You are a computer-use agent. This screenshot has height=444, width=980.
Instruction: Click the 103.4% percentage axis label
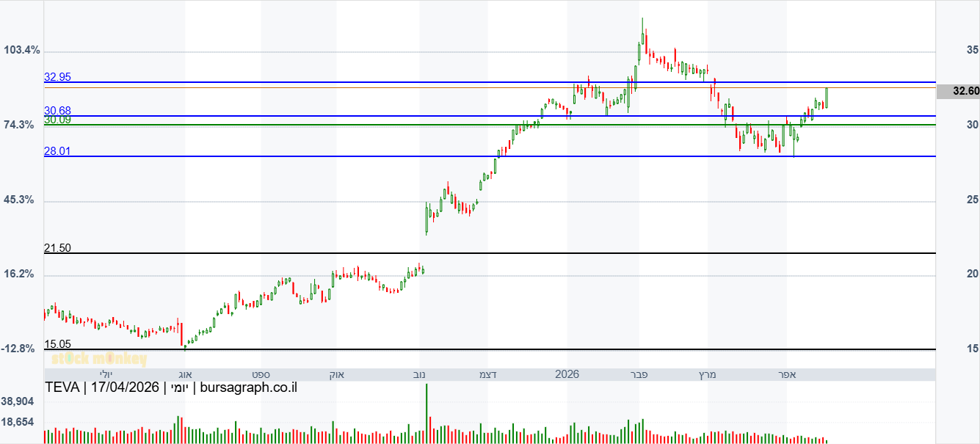tap(22, 50)
